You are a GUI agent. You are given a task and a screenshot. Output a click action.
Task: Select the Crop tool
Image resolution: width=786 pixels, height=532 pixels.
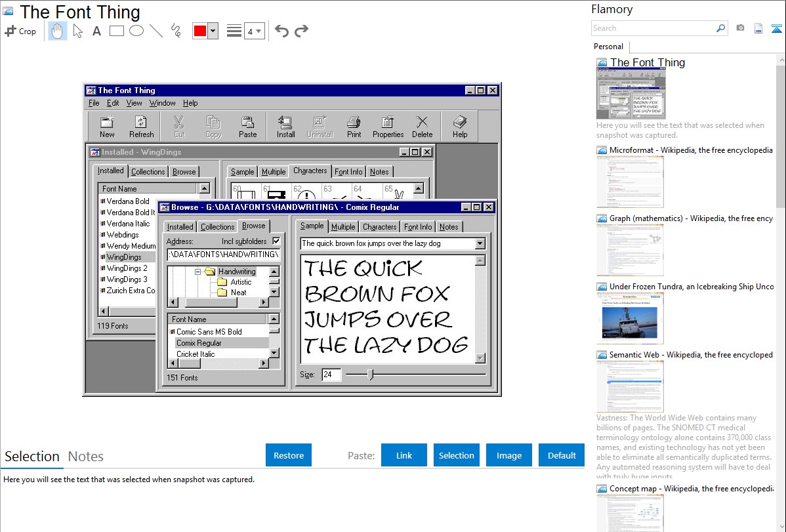[20, 31]
